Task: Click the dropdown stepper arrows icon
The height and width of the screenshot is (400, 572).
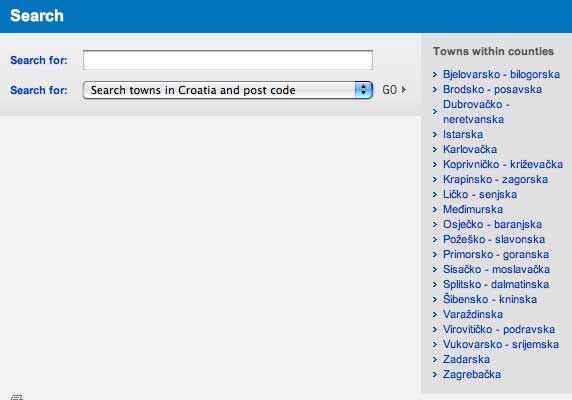Action: pos(363,90)
